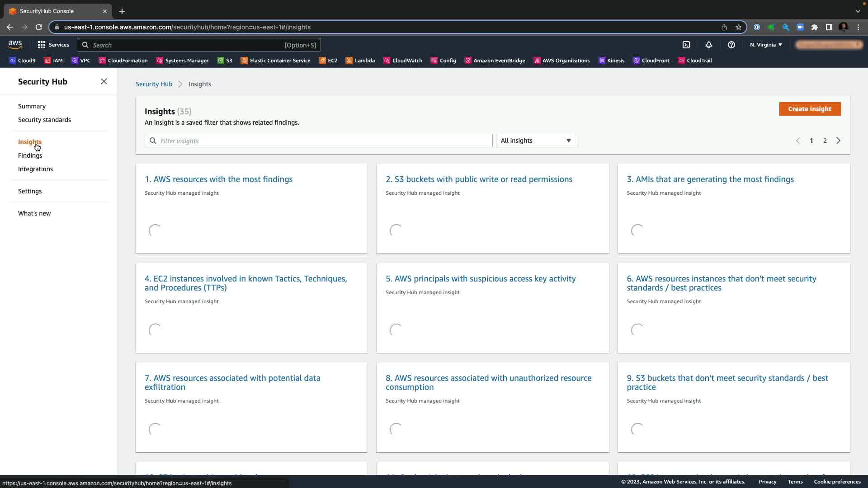The height and width of the screenshot is (488, 868).
Task: Open the Services grid menu
Action: [53, 45]
